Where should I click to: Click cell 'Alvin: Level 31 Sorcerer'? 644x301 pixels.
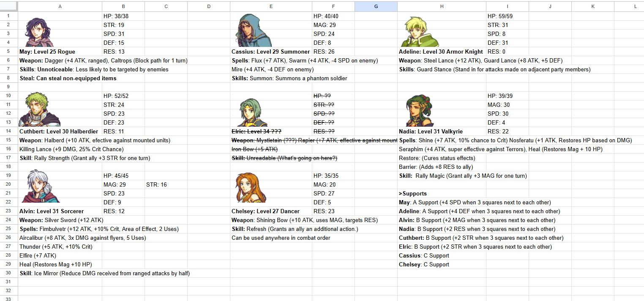click(x=60, y=211)
